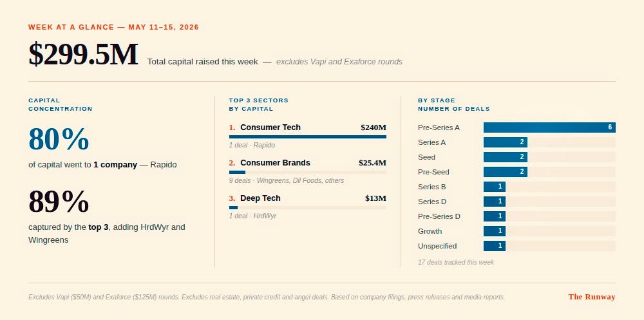This screenshot has width=644, height=320.
Task: Open the Deep Tech sector entry
Action: click(x=308, y=206)
